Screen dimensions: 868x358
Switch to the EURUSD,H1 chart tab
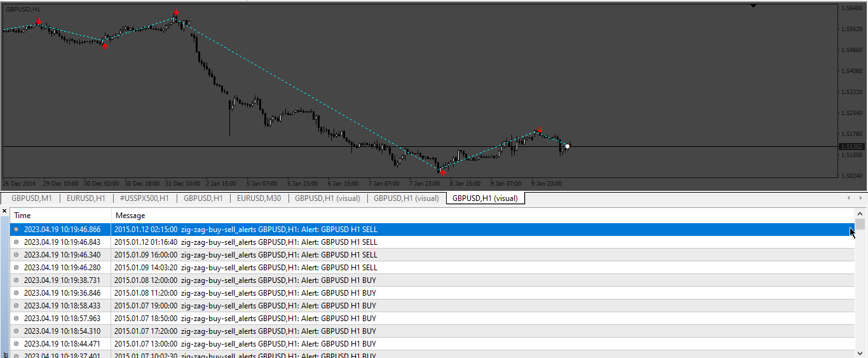(x=86, y=198)
